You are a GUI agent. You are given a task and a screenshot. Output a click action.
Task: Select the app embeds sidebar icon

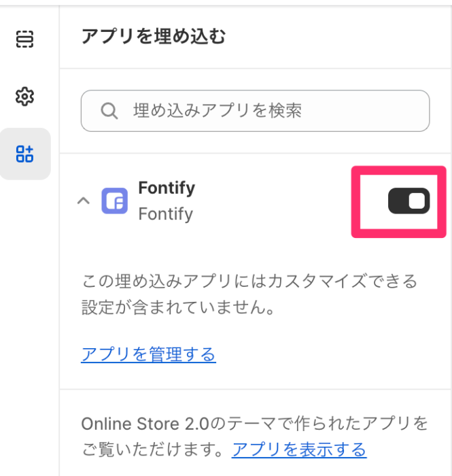[x=24, y=154]
